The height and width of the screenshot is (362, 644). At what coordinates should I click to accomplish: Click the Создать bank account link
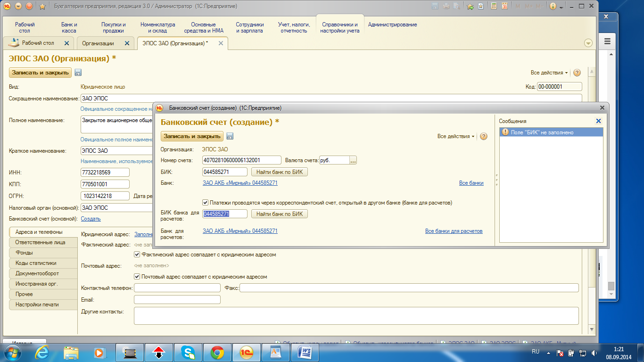click(91, 219)
